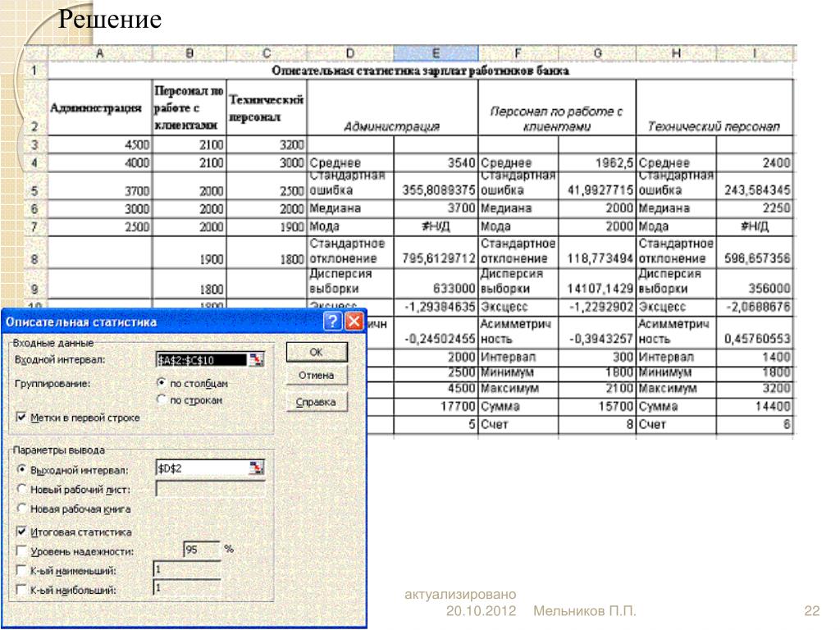Click the К-ый наименьший value field

(187, 569)
